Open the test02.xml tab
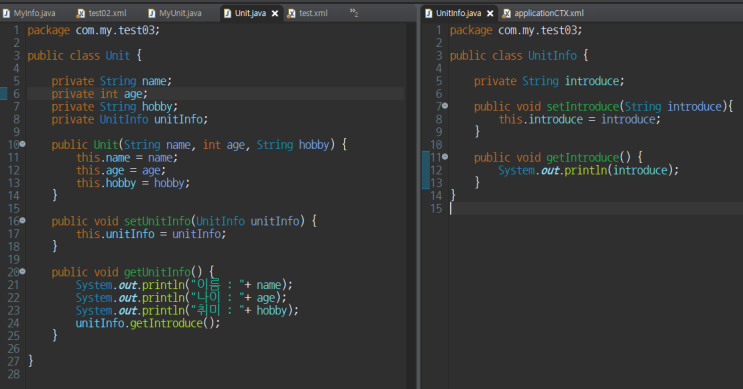743x389 pixels. (x=107, y=13)
